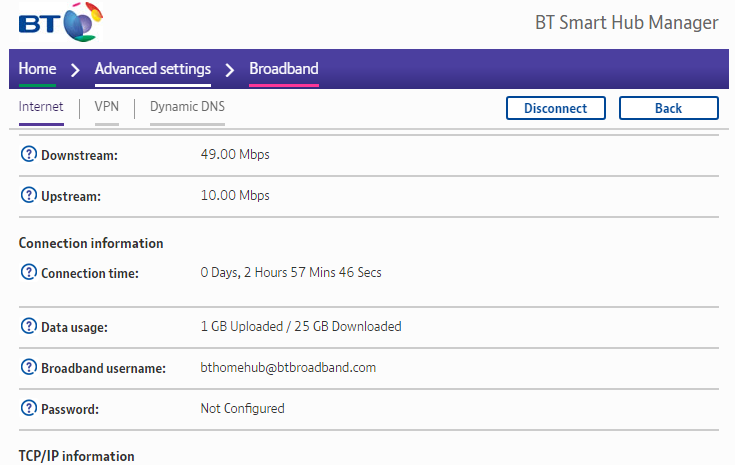This screenshot has width=735, height=465.
Task: Click the Broadband breadcrumb
Action: pos(284,69)
